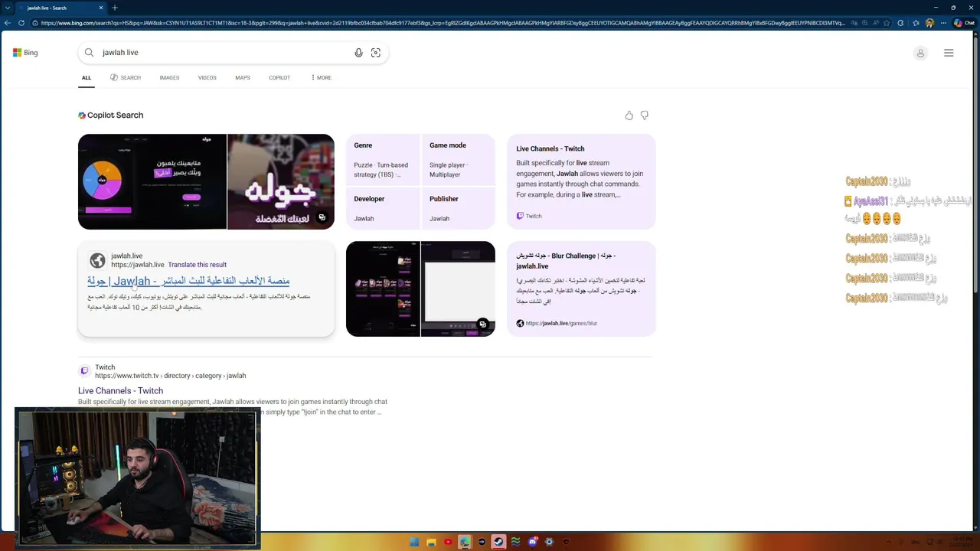View site information lock icon

click(x=35, y=23)
